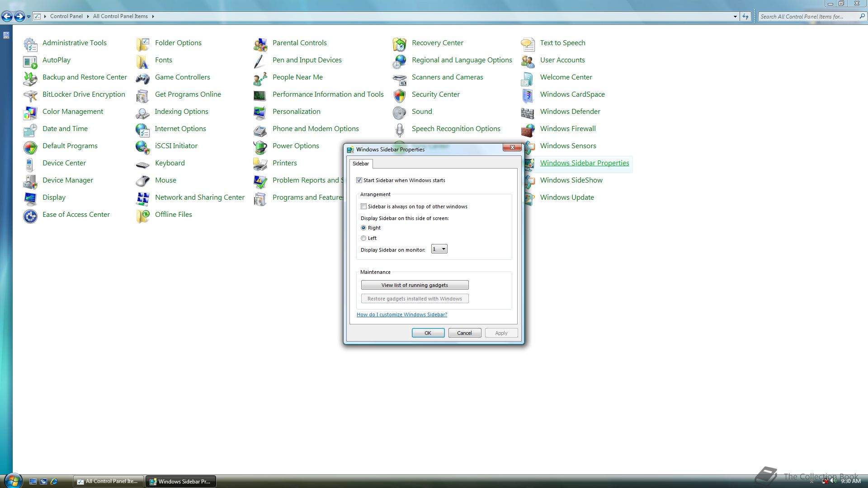The height and width of the screenshot is (488, 868).
Task: Open Administrative Tools icon
Action: click(x=30, y=44)
